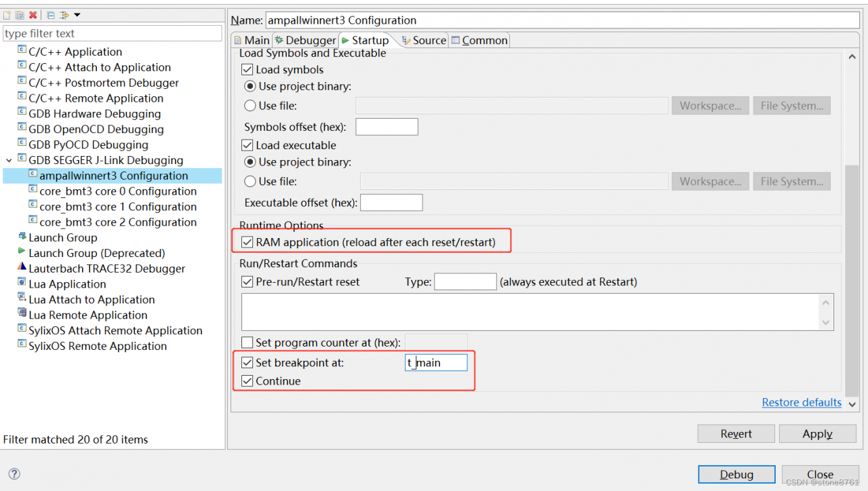
Task: Select Use project binary under Load symbols
Action: click(x=250, y=87)
